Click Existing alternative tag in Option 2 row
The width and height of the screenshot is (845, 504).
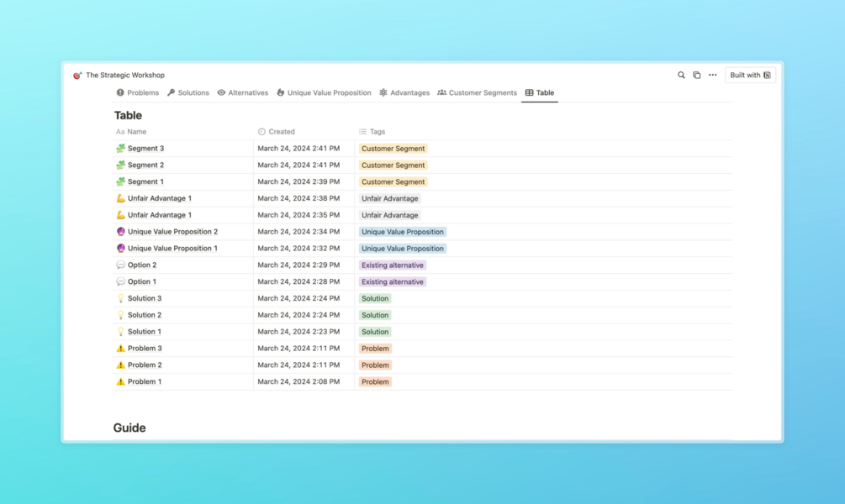(393, 265)
